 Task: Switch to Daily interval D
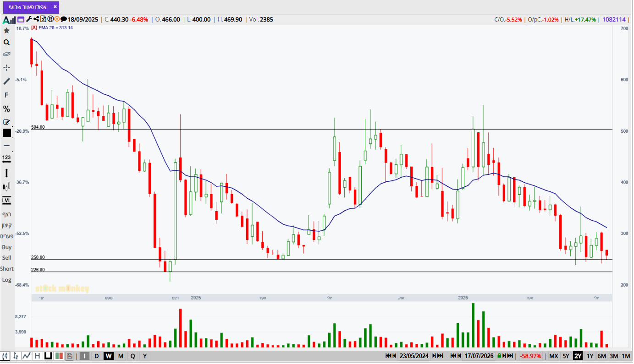pos(97,356)
